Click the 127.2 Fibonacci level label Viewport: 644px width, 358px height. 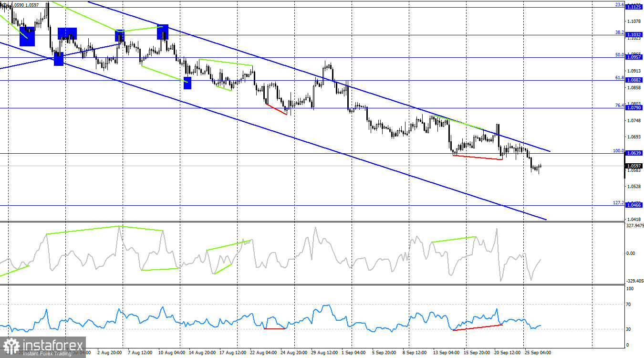pos(619,203)
